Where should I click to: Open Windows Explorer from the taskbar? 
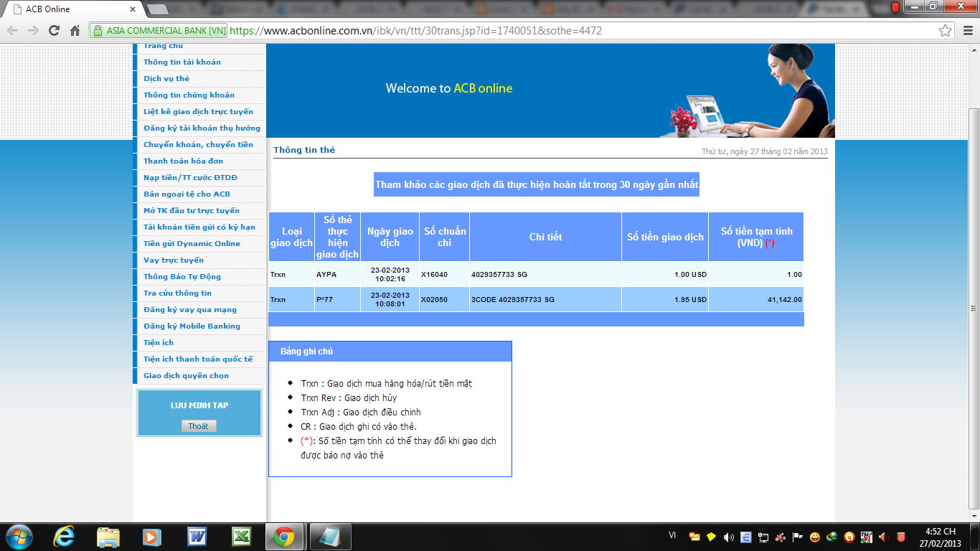108,537
